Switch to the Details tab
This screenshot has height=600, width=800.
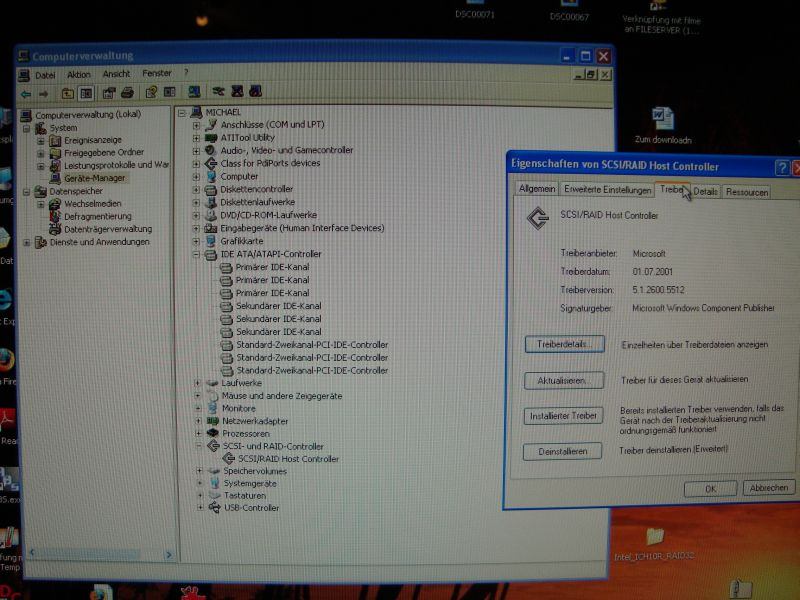[706, 192]
